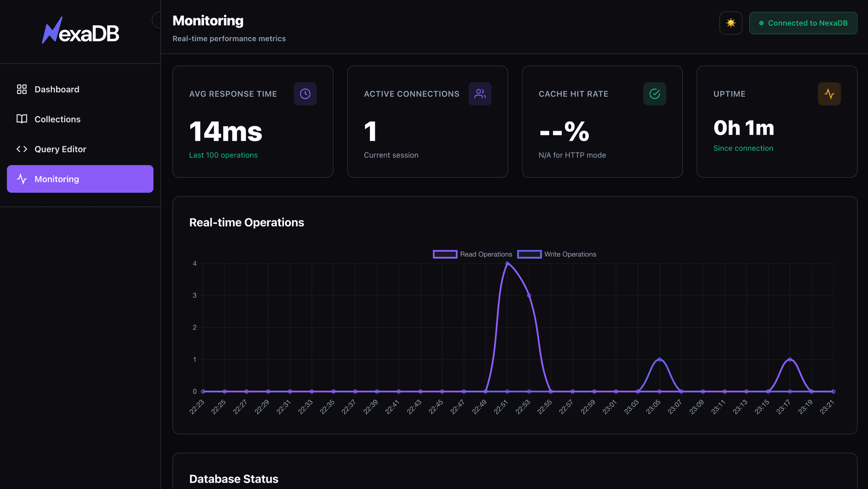
Task: Open the Query Editor page
Action: tap(60, 149)
